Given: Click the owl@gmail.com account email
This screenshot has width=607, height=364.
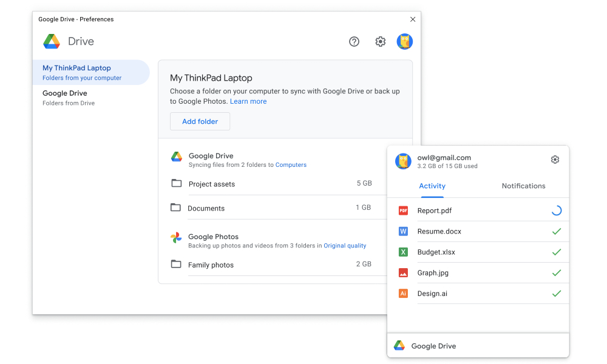Looking at the screenshot, I should [444, 158].
